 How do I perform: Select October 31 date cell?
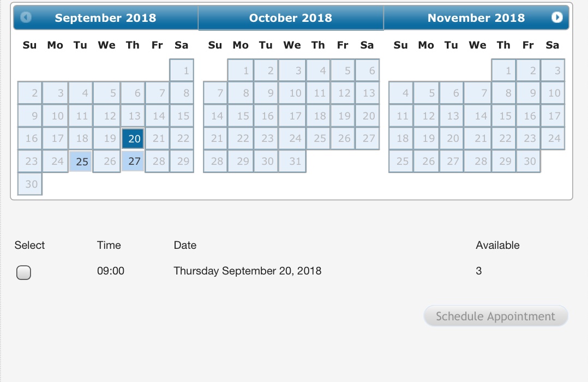(x=292, y=162)
